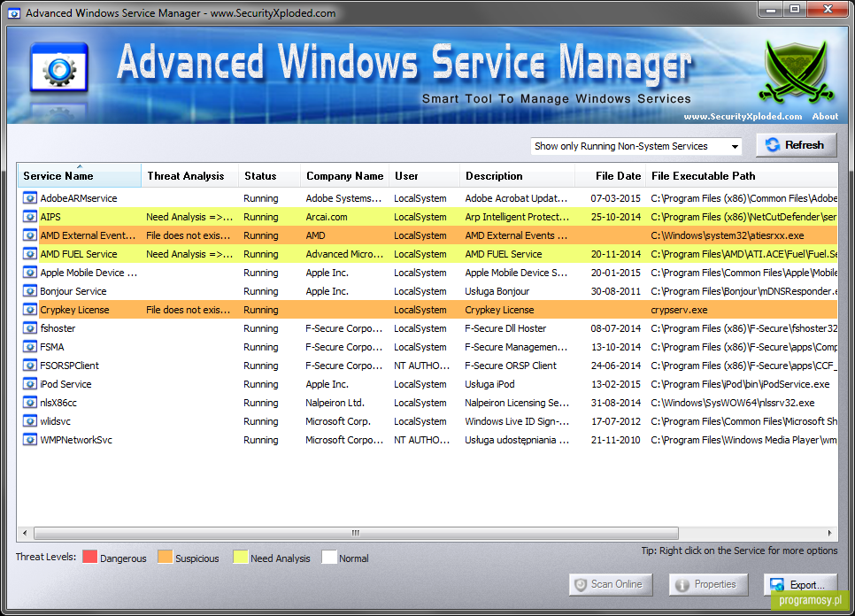Click the Bonjour Service row icon
Image resolution: width=855 pixels, height=616 pixels.
pyautogui.click(x=29, y=290)
